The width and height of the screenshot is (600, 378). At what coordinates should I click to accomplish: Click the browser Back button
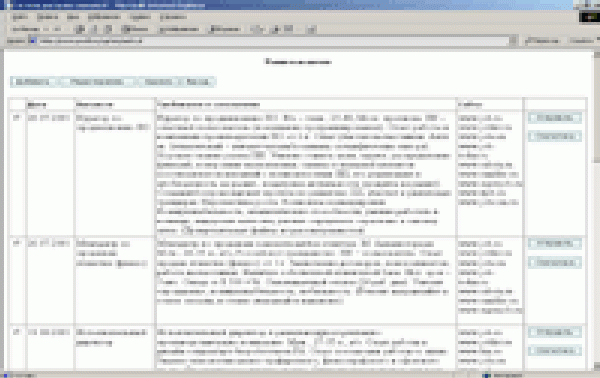pos(26,29)
